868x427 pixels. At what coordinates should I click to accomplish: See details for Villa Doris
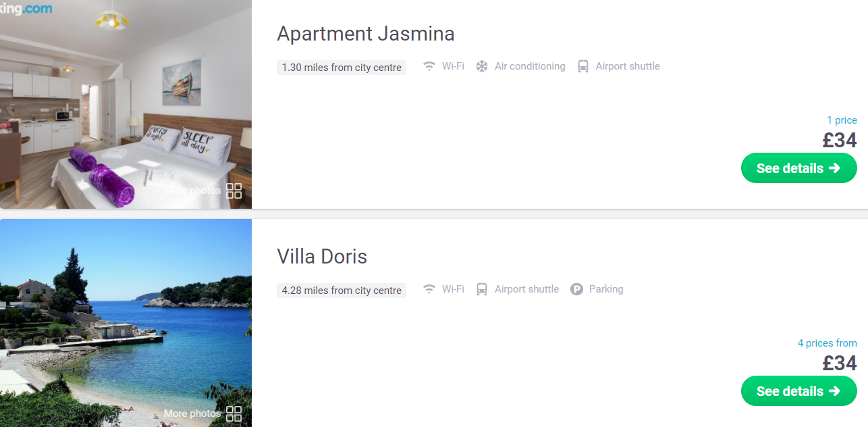(799, 391)
